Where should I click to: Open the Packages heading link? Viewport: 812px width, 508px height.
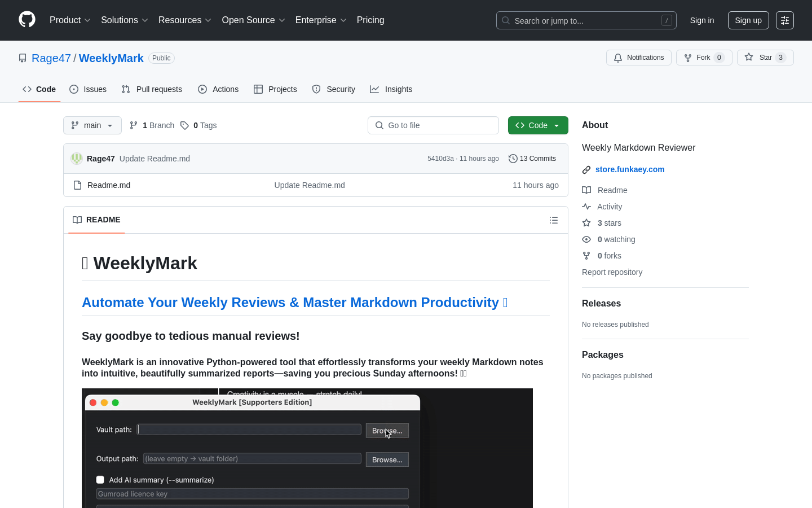603,354
